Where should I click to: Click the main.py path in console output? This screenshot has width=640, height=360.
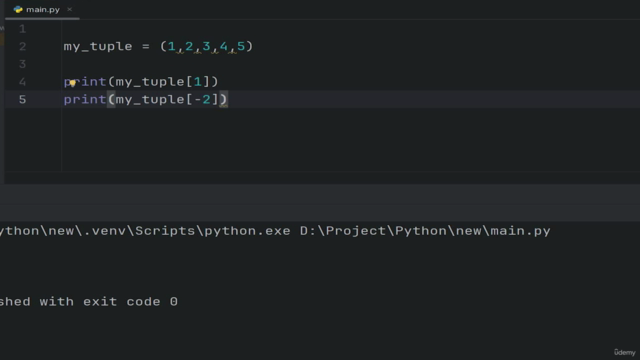tap(425, 231)
